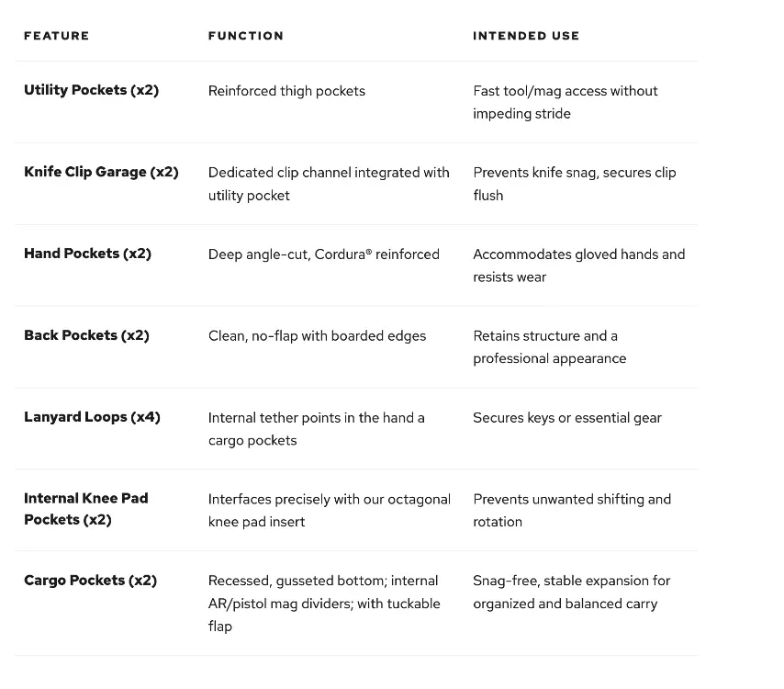Click the "Reinforced thigh pockets" text
Image resolution: width=784 pixels, height=689 pixels.
click(286, 91)
